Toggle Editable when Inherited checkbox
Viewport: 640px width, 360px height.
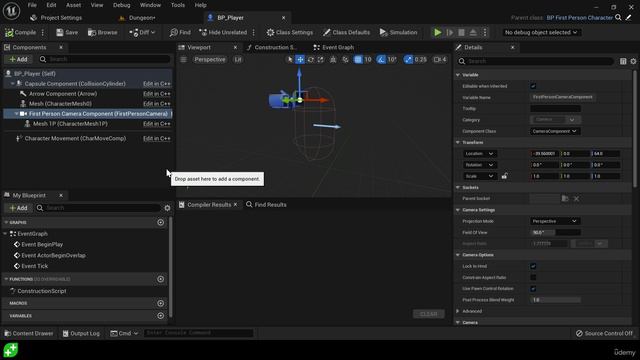533,86
